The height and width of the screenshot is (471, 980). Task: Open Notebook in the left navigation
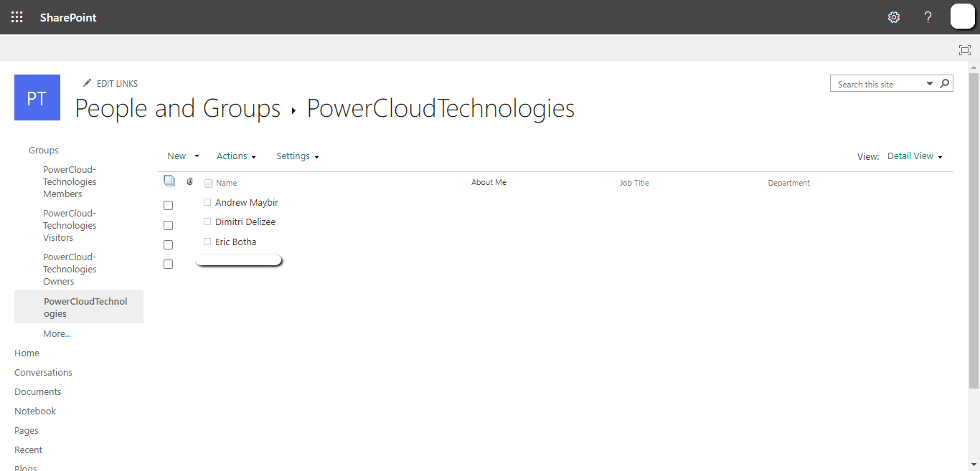[35, 411]
